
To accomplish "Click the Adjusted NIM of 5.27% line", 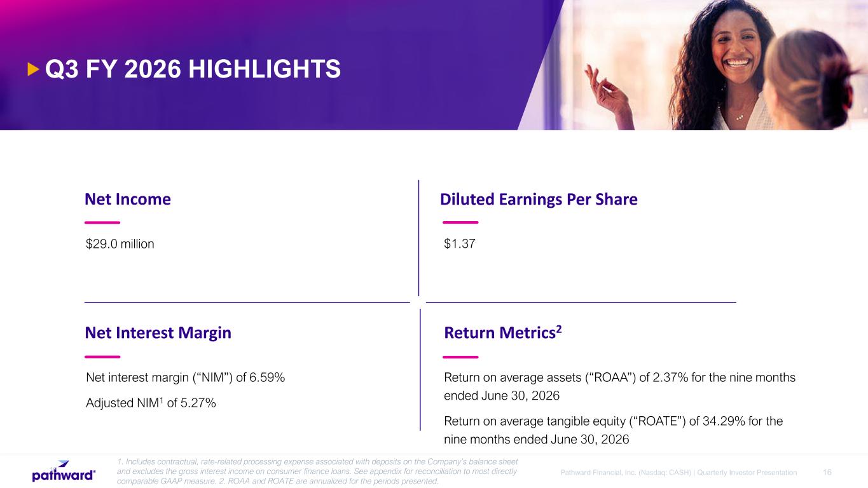I will 151,402.
